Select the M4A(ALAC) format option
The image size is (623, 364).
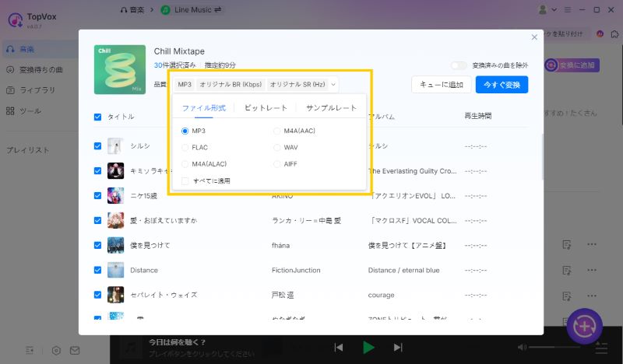[185, 164]
